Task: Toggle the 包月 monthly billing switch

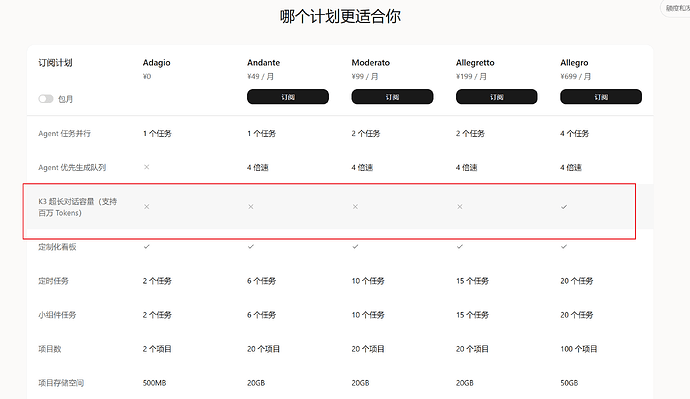Action: tap(46, 99)
